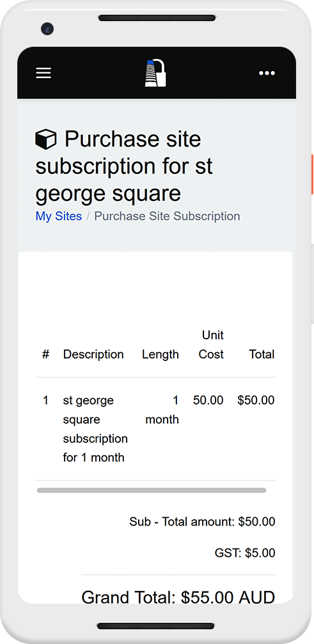Click the Sub - Total amount line
The width and height of the screenshot is (314, 644).
pyautogui.click(x=202, y=522)
